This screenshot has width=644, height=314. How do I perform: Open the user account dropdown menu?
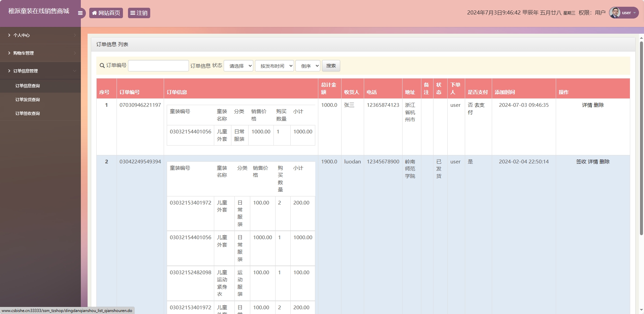click(626, 12)
